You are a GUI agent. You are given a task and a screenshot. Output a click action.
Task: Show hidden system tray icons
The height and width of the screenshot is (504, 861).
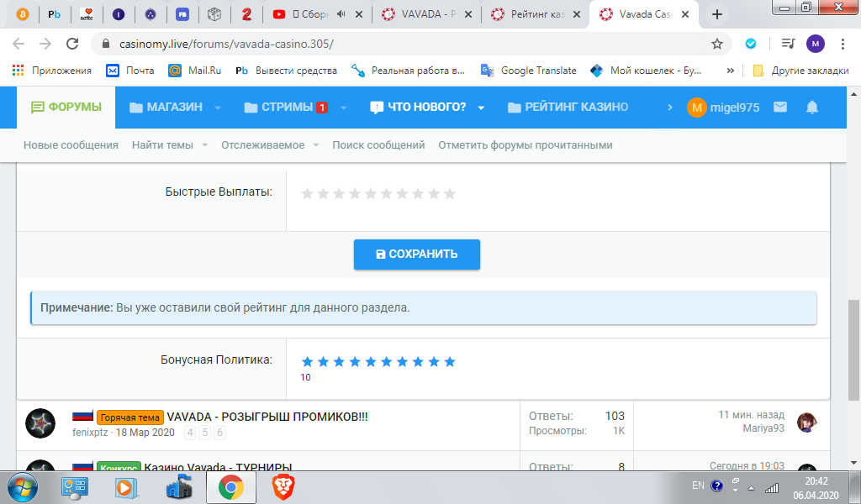coord(751,487)
